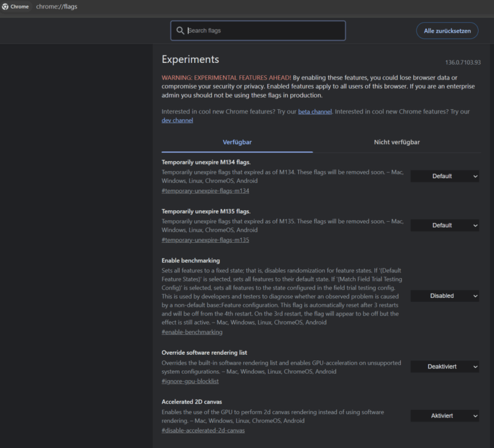494x448 pixels.
Task: Open Override software rendering list Deaktiviert dropdown
Action: (444, 367)
